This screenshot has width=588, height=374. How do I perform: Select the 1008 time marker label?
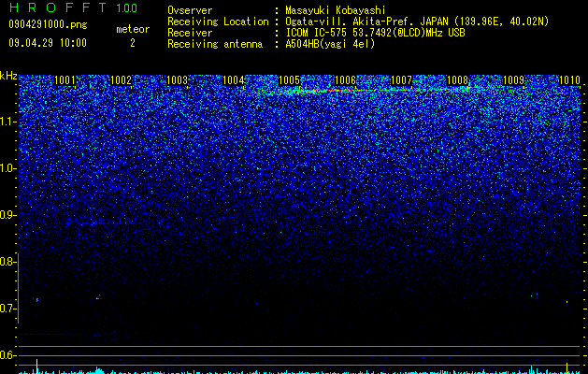click(x=457, y=80)
